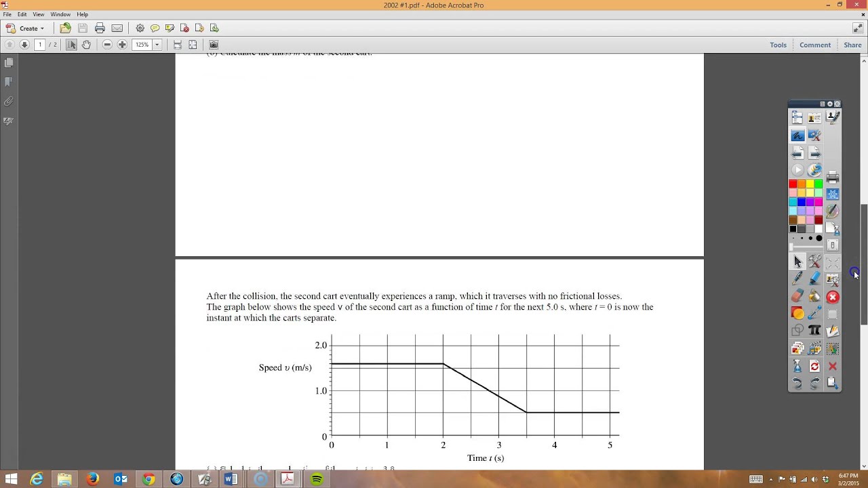Viewport: 868px width, 488px height.
Task: Open Word from the taskbar
Action: coord(231,479)
